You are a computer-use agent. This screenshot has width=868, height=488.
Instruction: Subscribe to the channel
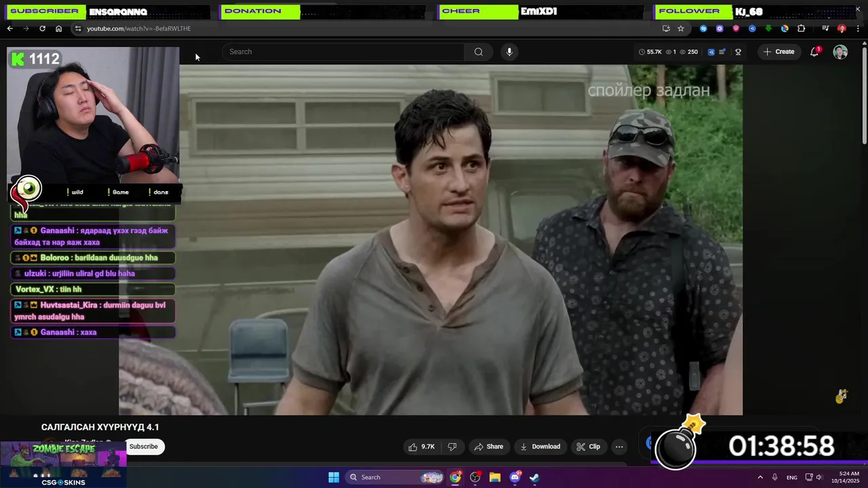point(143,447)
